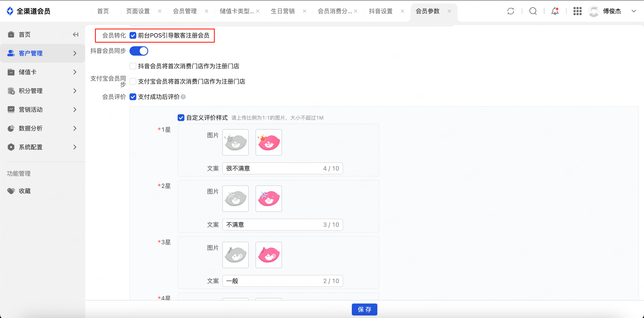Open the search icon in top bar
644x318 pixels.
tap(533, 11)
